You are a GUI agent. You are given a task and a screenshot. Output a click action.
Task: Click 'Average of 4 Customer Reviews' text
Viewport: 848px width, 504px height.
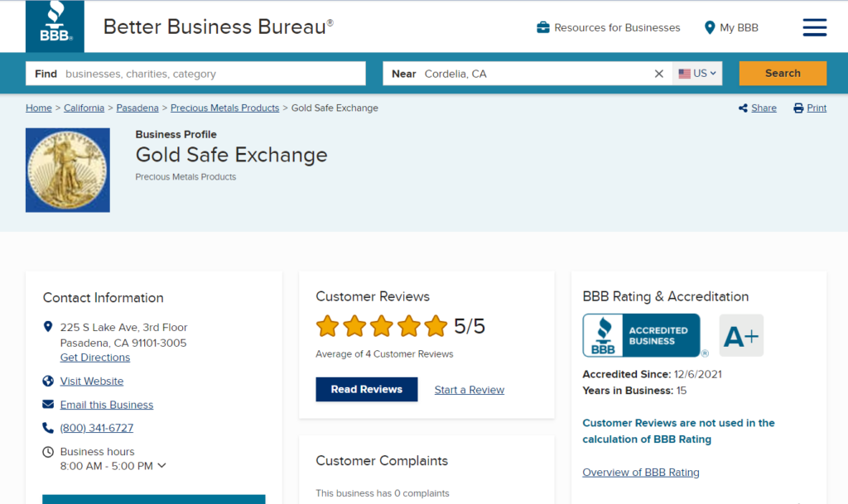pos(384,354)
